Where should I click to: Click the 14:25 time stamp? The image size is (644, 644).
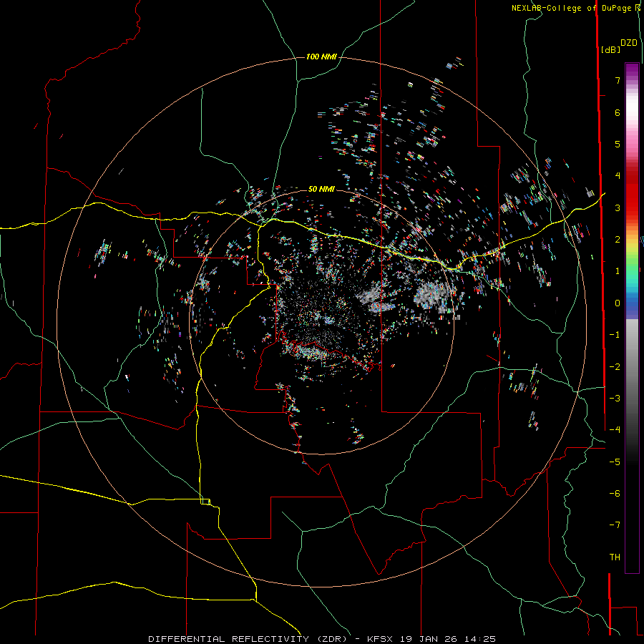(x=480, y=639)
